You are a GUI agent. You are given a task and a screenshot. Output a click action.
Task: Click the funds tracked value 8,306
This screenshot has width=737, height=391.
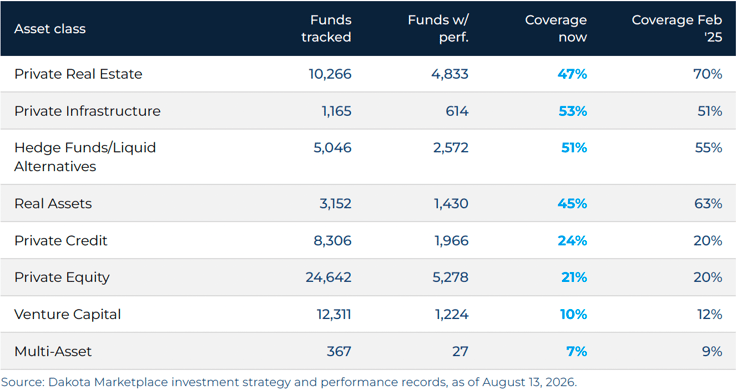click(332, 241)
